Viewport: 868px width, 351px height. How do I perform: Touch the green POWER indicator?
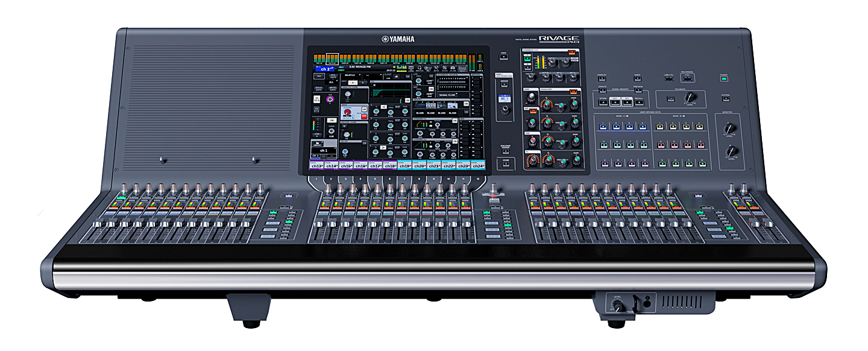(724, 78)
